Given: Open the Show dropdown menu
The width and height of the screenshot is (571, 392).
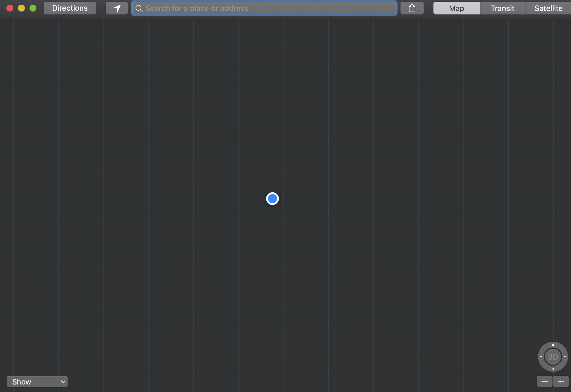Looking at the screenshot, I should [x=37, y=381].
